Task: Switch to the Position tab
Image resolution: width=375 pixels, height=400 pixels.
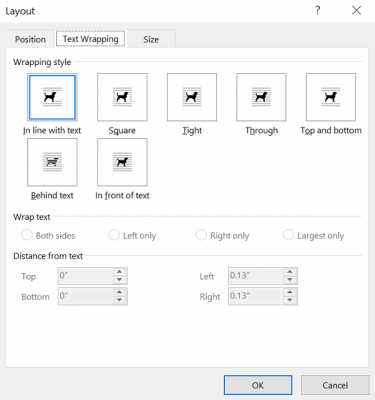Action: point(30,39)
